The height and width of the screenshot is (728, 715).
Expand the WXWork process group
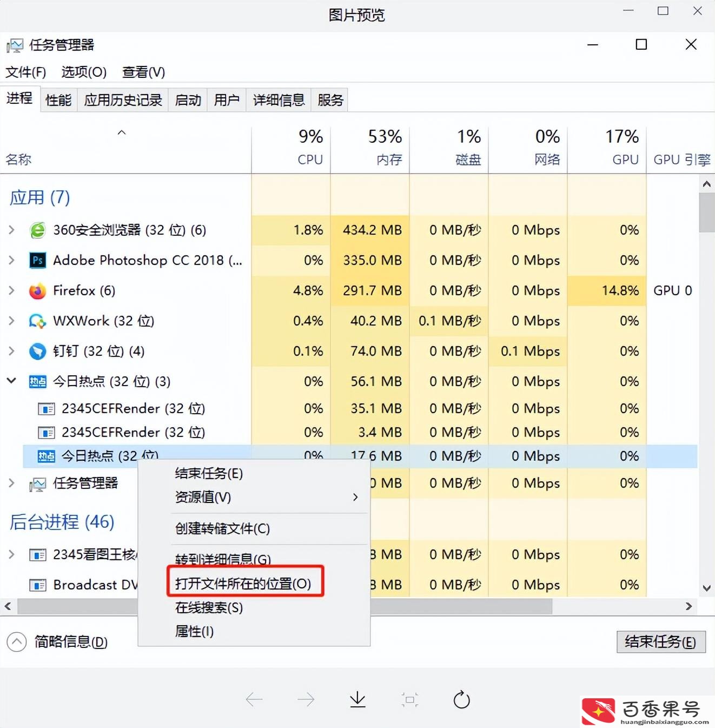[11, 321]
